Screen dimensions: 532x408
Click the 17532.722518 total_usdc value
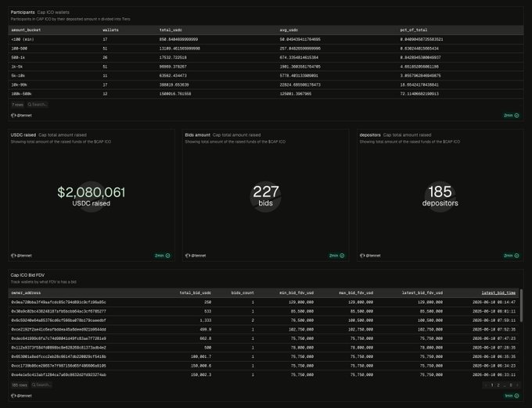[173, 58]
